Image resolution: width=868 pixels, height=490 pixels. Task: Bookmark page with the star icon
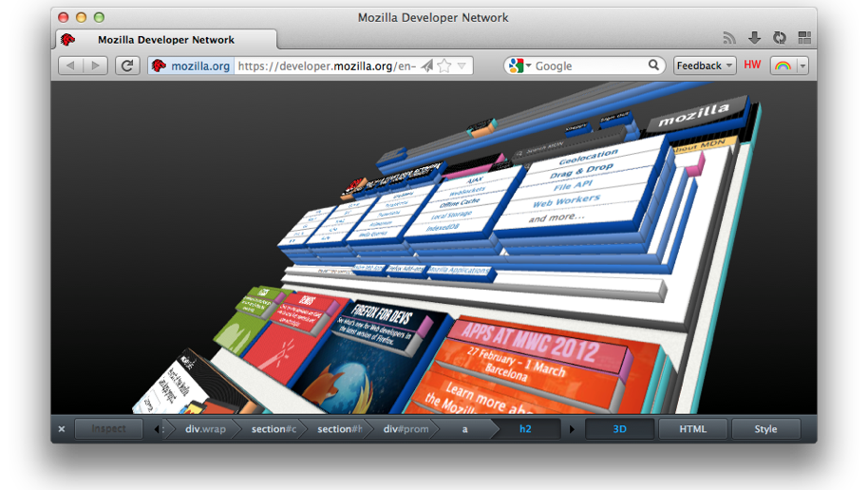[x=443, y=66]
